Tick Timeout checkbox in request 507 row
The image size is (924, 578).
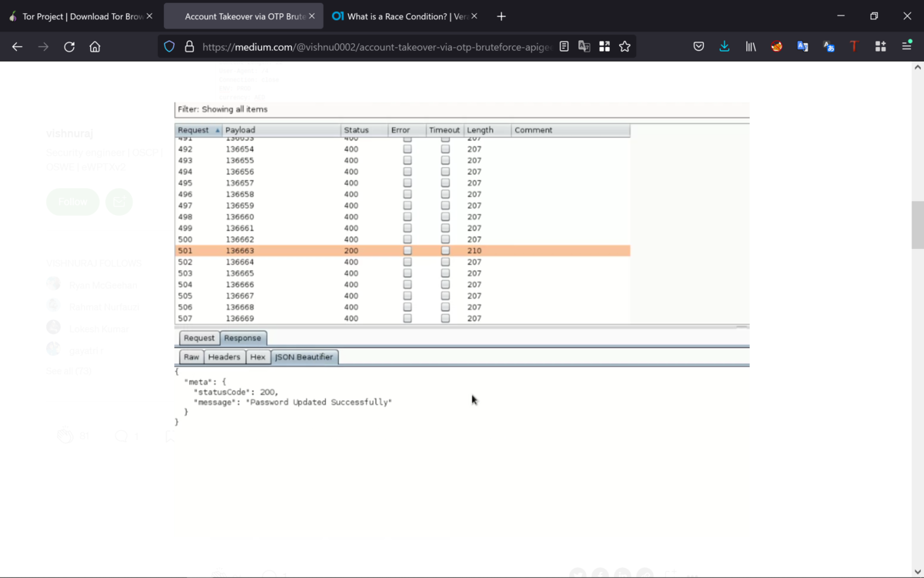(x=445, y=318)
